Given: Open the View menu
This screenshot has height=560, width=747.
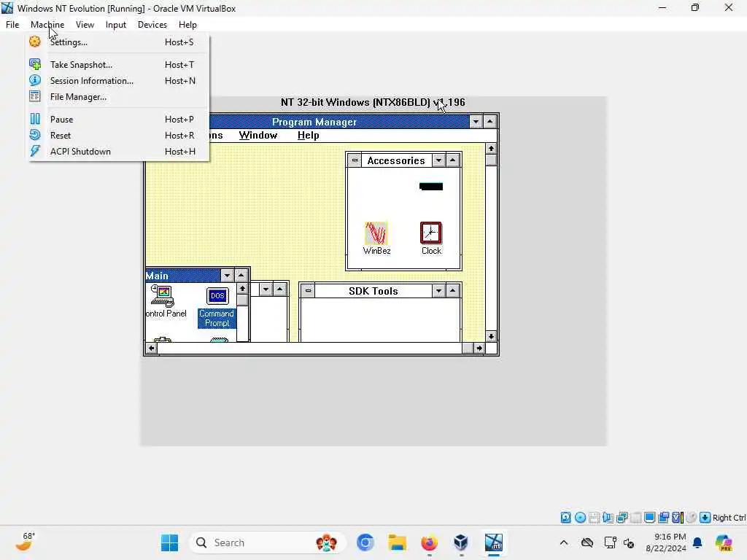Looking at the screenshot, I should pos(85,24).
